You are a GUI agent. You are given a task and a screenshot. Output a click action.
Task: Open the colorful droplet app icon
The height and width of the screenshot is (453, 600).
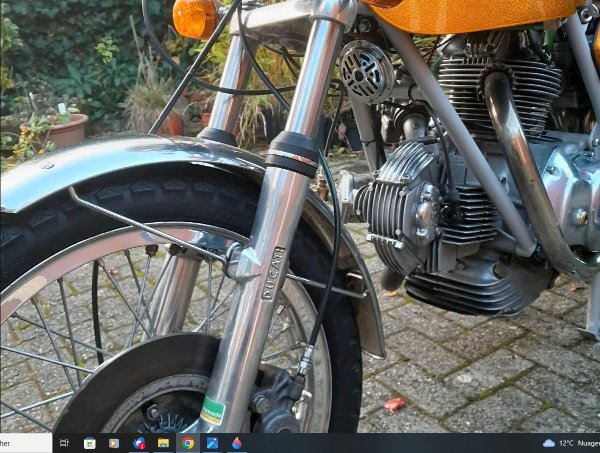(x=236, y=443)
